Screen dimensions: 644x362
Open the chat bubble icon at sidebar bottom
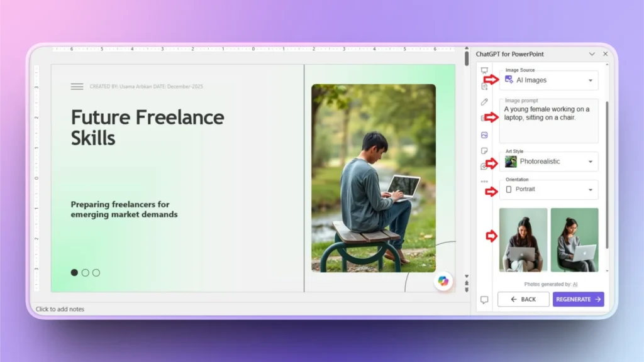(x=484, y=300)
